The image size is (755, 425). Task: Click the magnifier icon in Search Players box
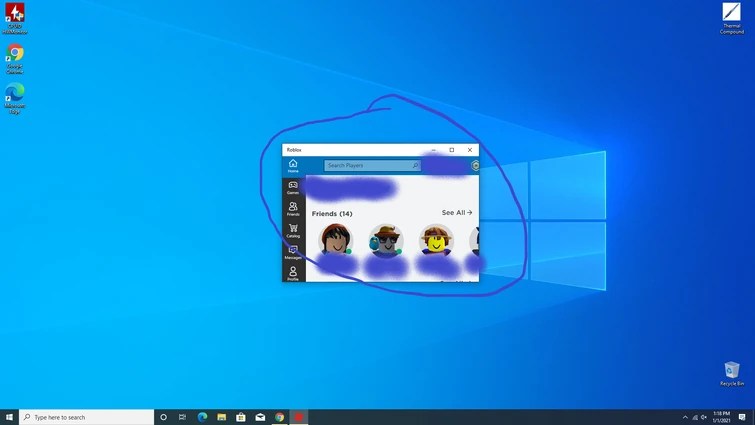click(415, 165)
